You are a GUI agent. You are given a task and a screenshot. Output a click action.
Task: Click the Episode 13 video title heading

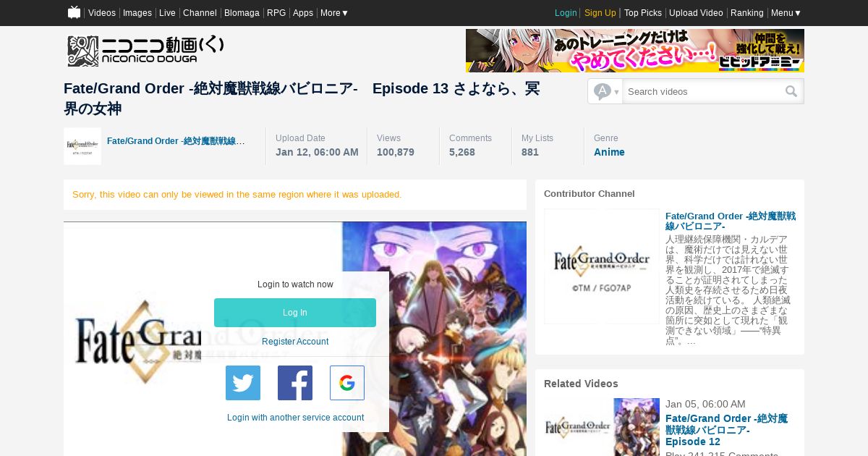click(x=302, y=98)
